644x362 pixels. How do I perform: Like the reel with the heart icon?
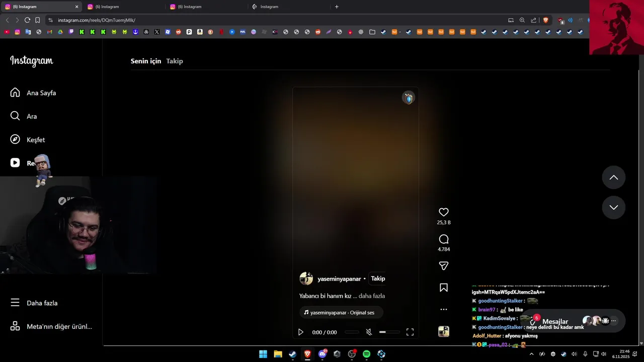(x=443, y=212)
